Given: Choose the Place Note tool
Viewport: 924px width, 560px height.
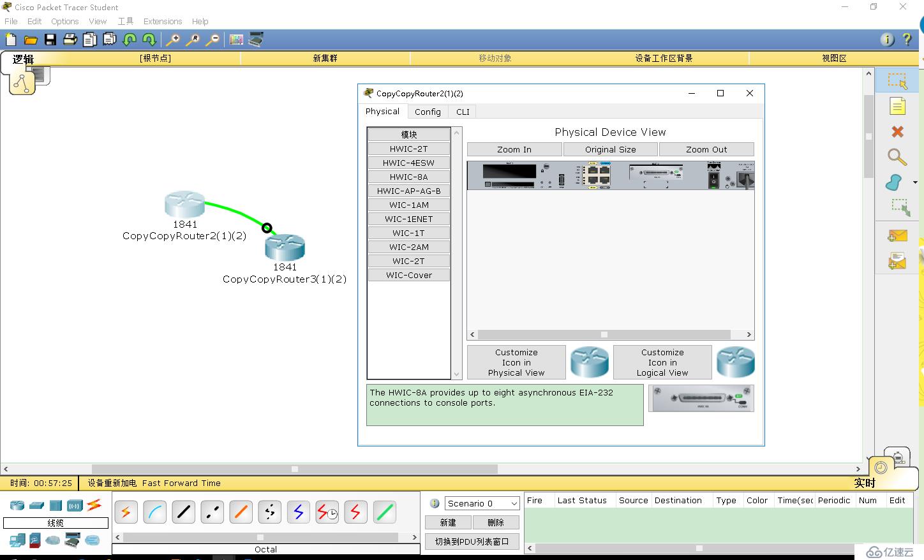Looking at the screenshot, I should coord(897,106).
